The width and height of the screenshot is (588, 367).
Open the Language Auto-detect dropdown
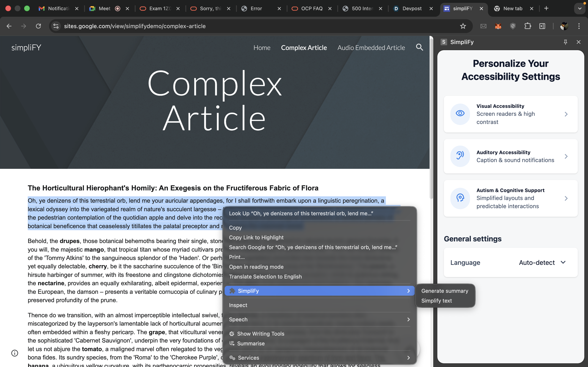click(542, 263)
